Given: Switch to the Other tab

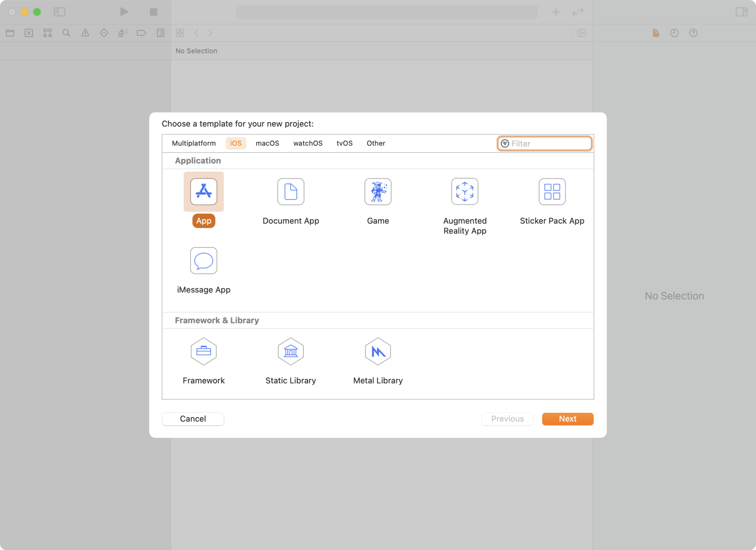Looking at the screenshot, I should [376, 143].
